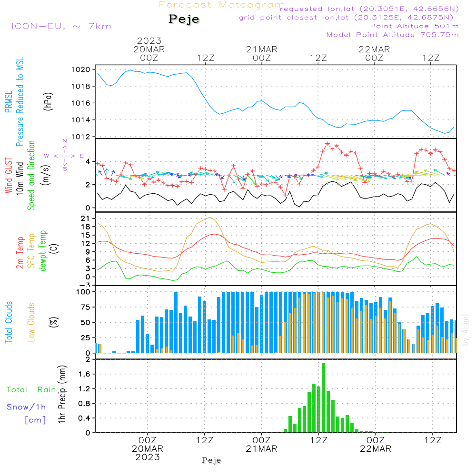Click the '00Z 21MAR' label under the bottom axis
Image resolution: width=476 pixels, height=476 pixels.
[x=262, y=445]
